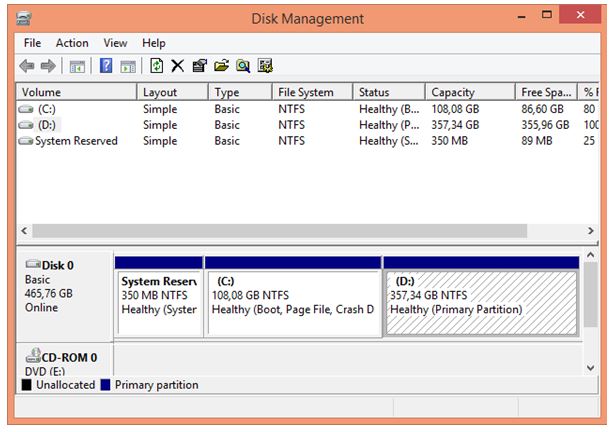Select the (C:) volume row name
Viewport: 613px width, 432px height.
coord(47,109)
